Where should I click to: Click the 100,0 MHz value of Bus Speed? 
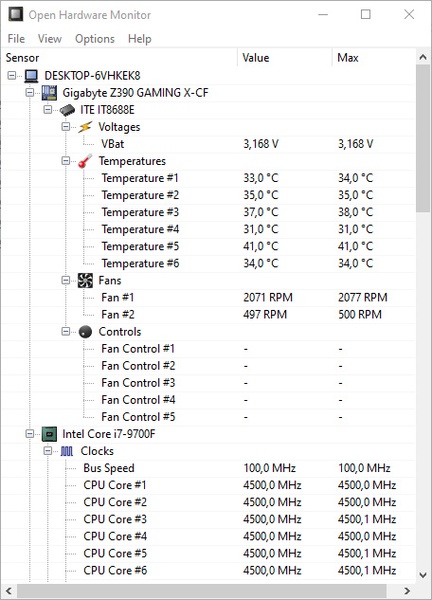[270, 468]
